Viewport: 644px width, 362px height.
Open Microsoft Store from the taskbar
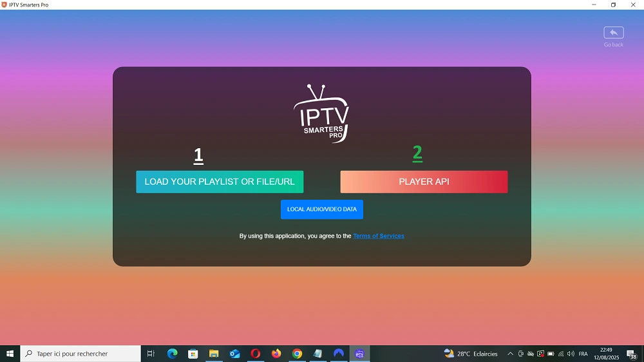coord(193,354)
